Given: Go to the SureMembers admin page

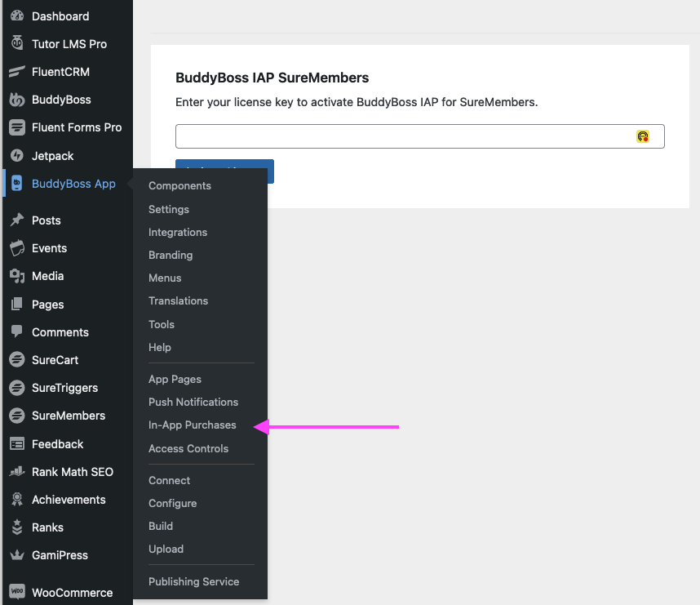Looking at the screenshot, I should point(69,416).
